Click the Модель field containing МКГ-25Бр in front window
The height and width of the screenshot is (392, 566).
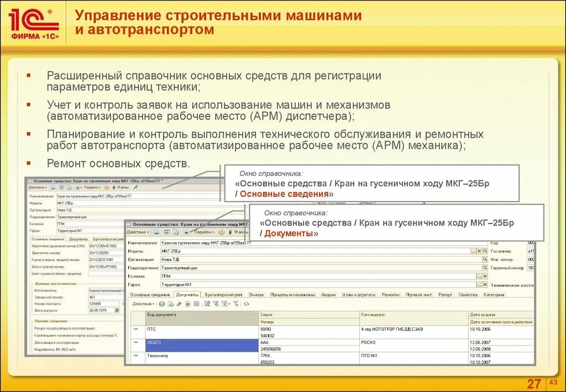pyautogui.click(x=316, y=251)
